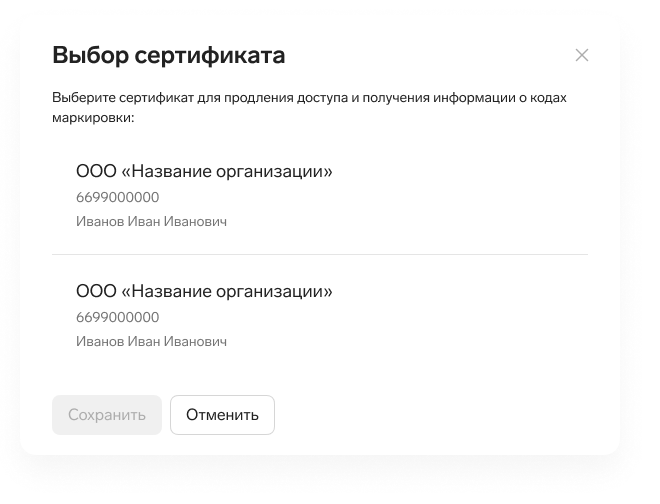The height and width of the screenshot is (504, 660).
Task: Click the second certificate's 6699000000 number
Action: point(117,317)
